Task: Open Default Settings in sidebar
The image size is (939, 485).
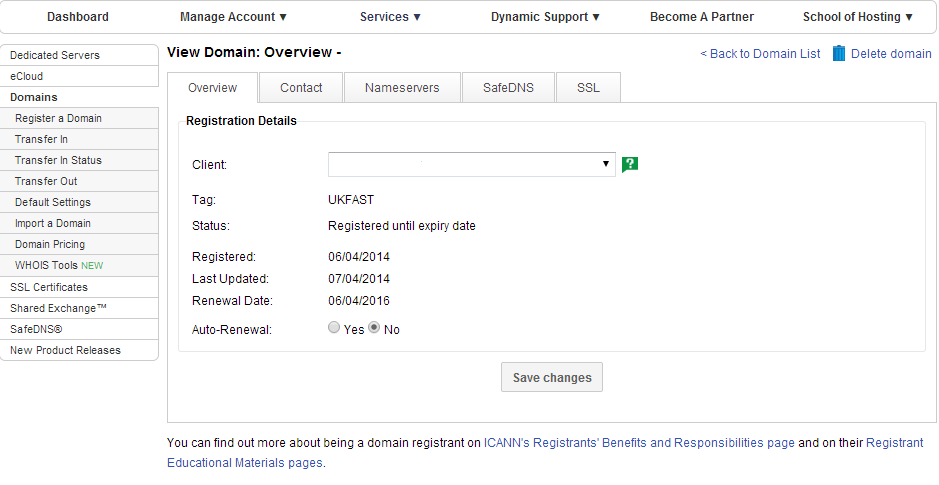Action: pos(79,202)
